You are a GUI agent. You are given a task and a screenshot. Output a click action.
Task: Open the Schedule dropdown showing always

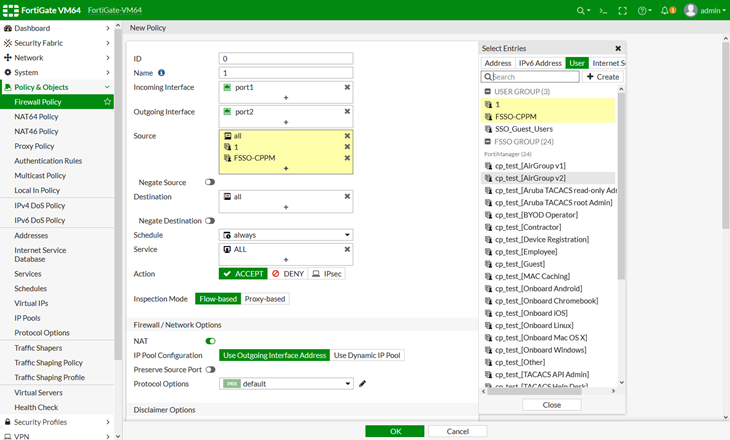[286, 235]
